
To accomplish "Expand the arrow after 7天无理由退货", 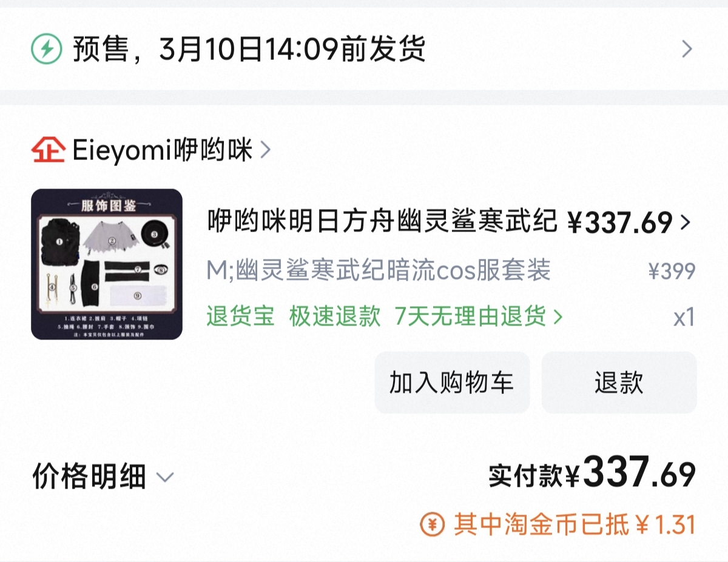I will (558, 316).
